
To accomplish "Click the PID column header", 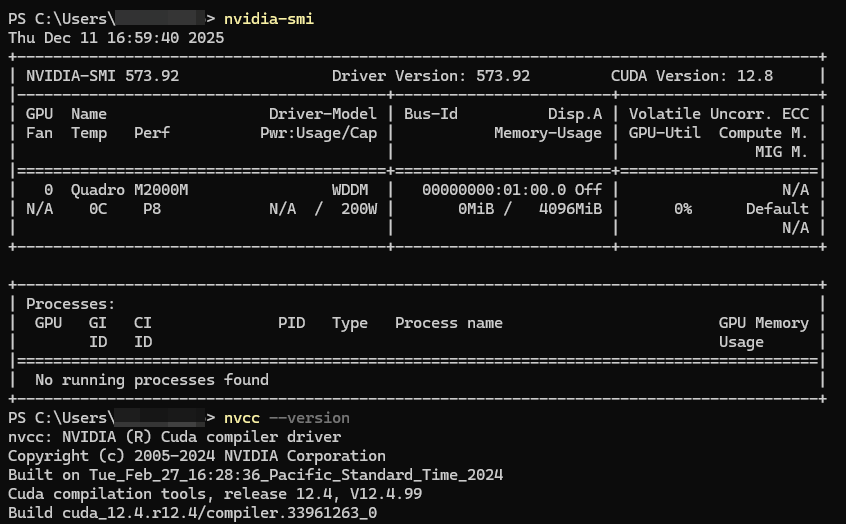I will tap(291, 323).
